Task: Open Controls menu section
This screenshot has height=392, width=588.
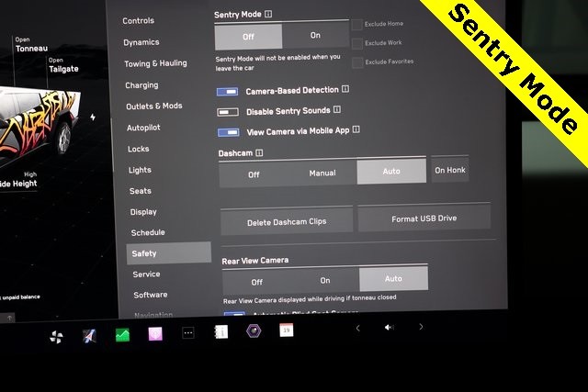Action: [x=139, y=20]
